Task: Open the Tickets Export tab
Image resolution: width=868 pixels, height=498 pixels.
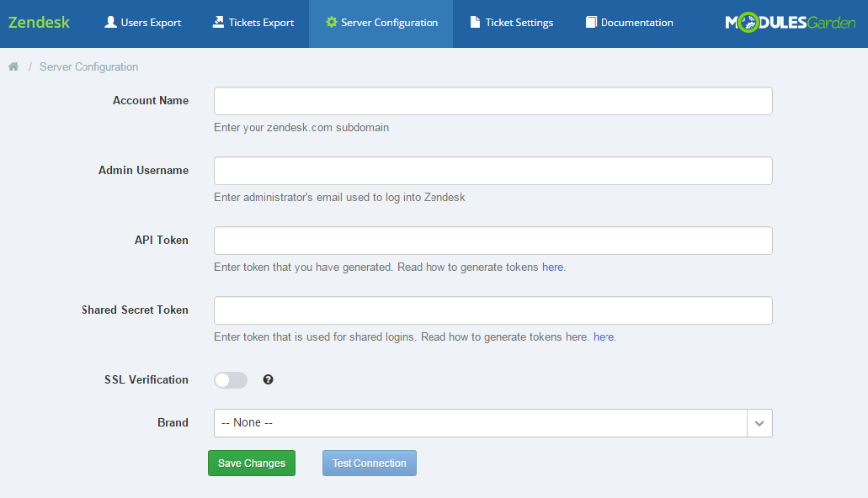Action: pos(253,23)
